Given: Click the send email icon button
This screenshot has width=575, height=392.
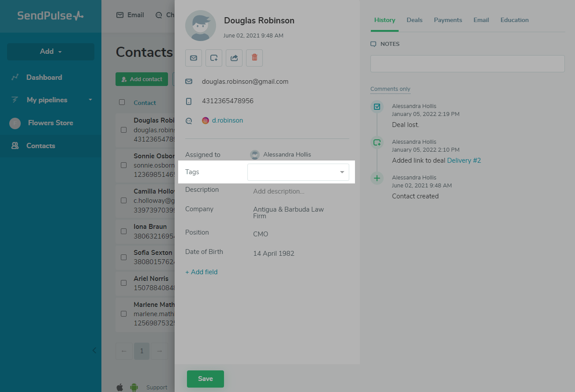Looking at the screenshot, I should tap(194, 58).
